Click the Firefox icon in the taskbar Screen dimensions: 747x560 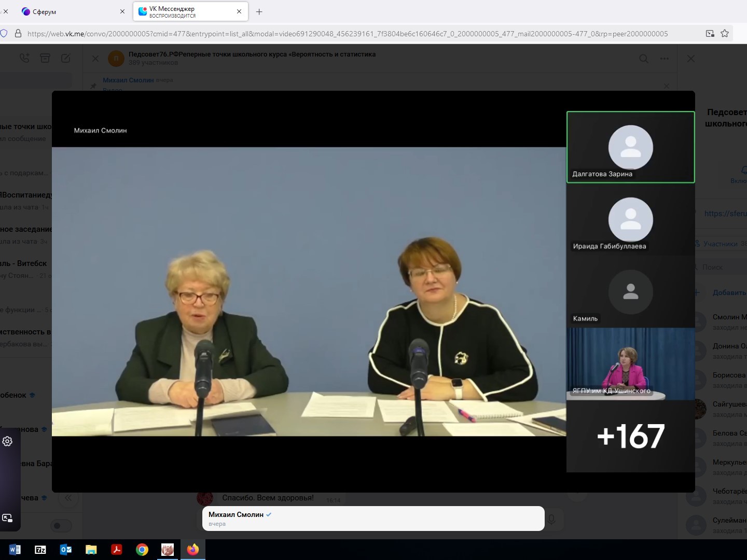coord(193,550)
